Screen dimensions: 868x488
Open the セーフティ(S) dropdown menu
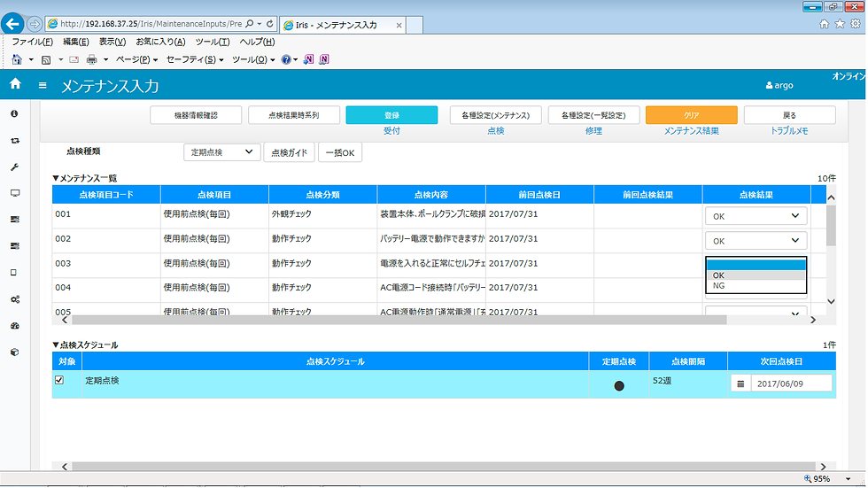pos(195,59)
